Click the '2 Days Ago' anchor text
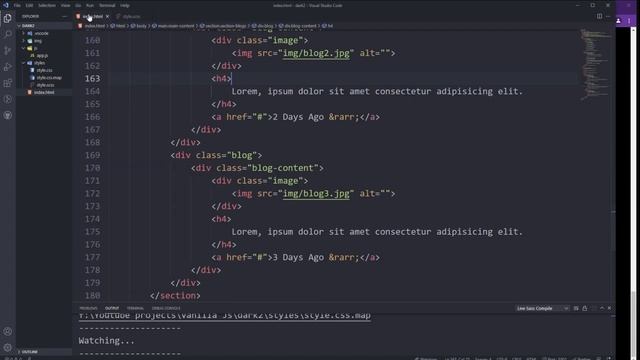This screenshot has width=640, height=360. coord(298,117)
